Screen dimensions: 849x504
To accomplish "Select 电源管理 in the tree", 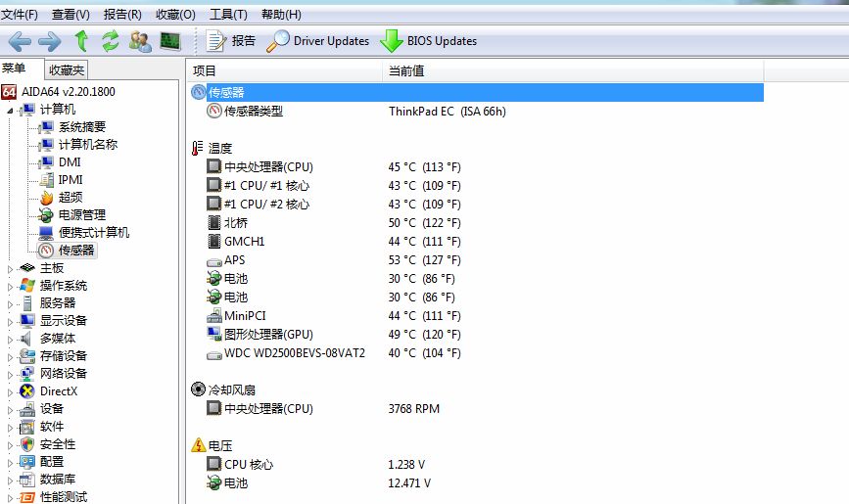I will (82, 215).
